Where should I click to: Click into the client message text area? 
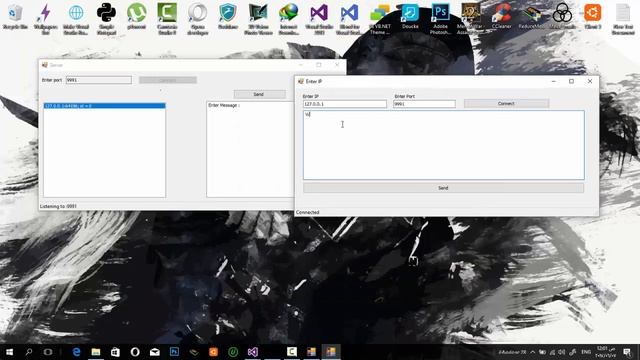(444, 145)
